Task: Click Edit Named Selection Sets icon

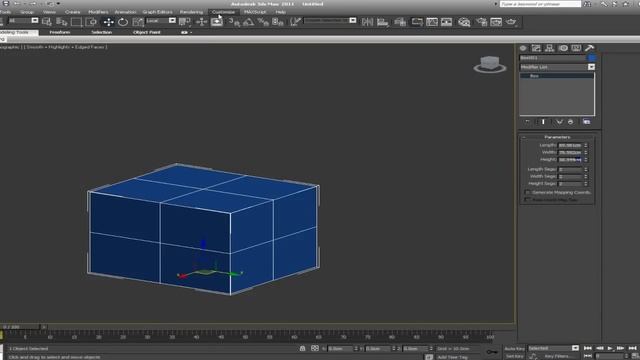Action: [295, 22]
